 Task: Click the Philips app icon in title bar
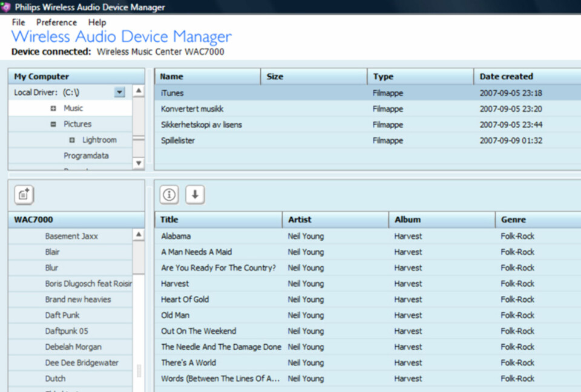pos(5,7)
